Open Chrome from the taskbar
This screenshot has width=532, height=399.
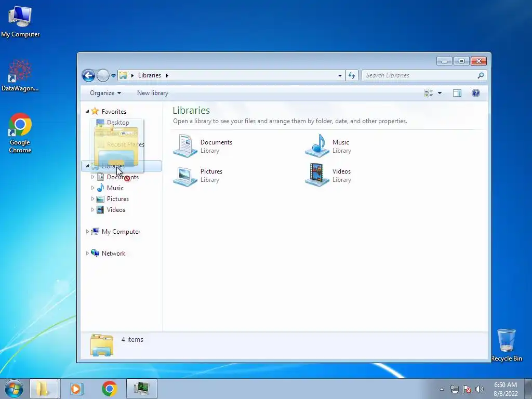click(x=109, y=389)
